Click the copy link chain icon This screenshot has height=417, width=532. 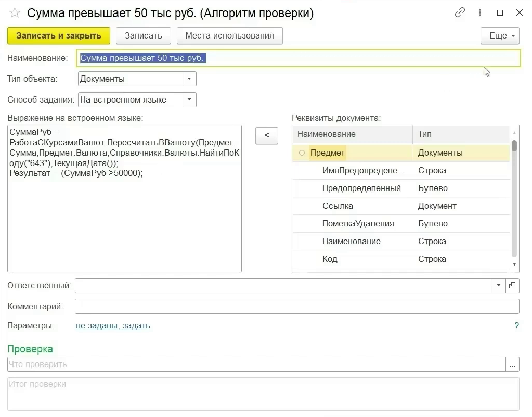[x=460, y=13]
